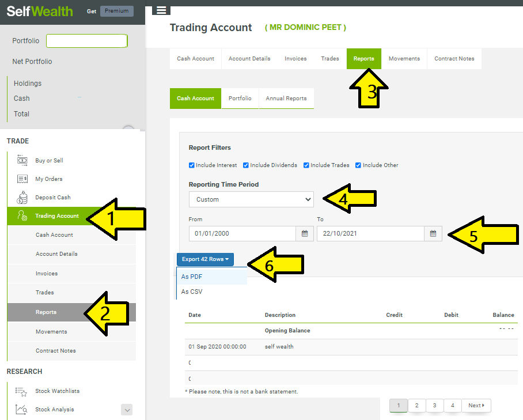523x420 pixels.
Task: Open the From date calendar picker
Action: point(305,233)
